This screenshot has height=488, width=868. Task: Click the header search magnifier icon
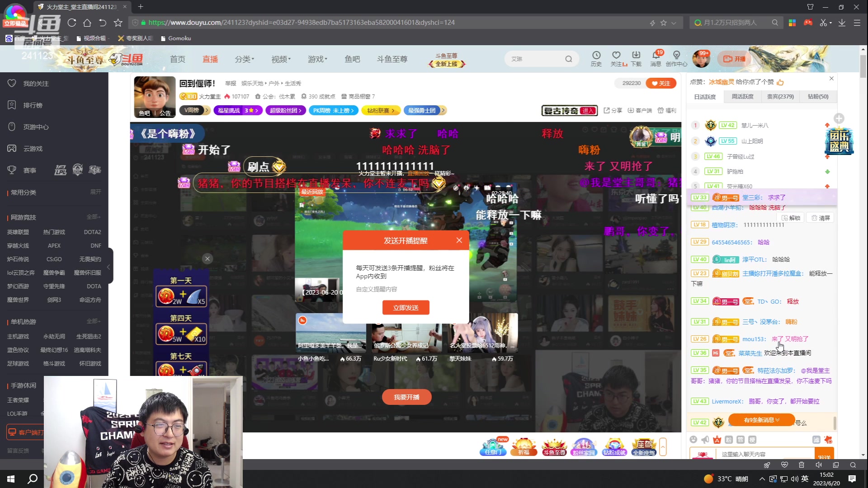click(x=569, y=59)
